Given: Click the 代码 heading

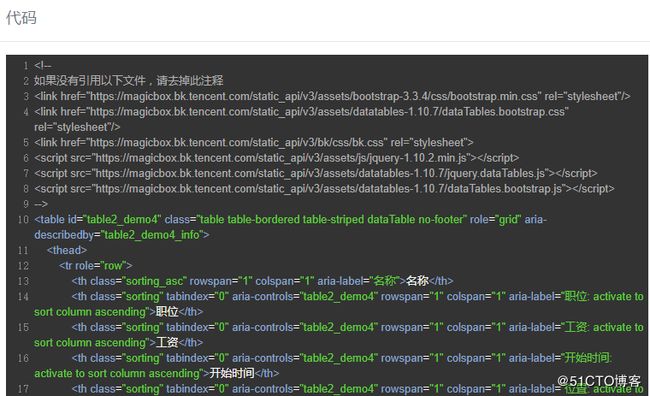Looking at the screenshot, I should 21,18.
